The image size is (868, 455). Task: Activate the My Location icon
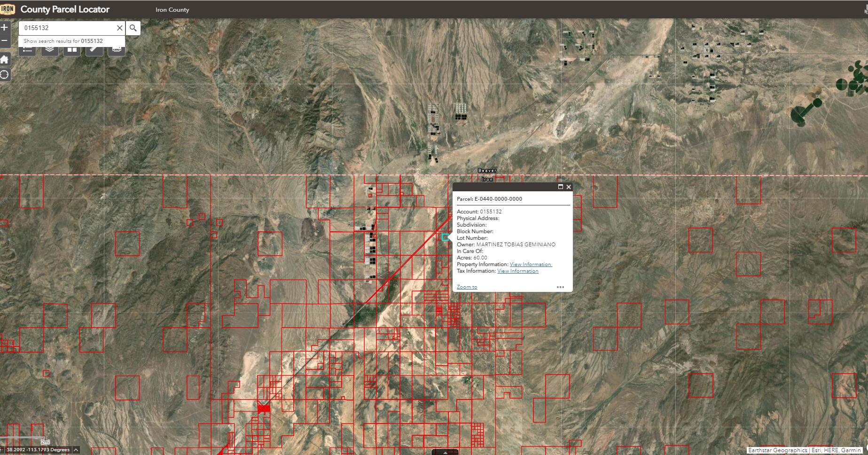coord(5,74)
